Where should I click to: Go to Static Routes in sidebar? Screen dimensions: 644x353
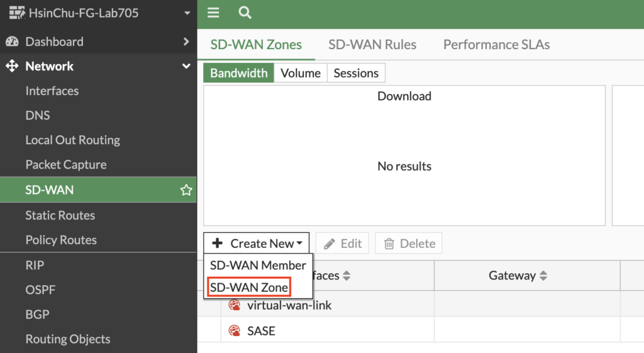pyautogui.click(x=60, y=215)
